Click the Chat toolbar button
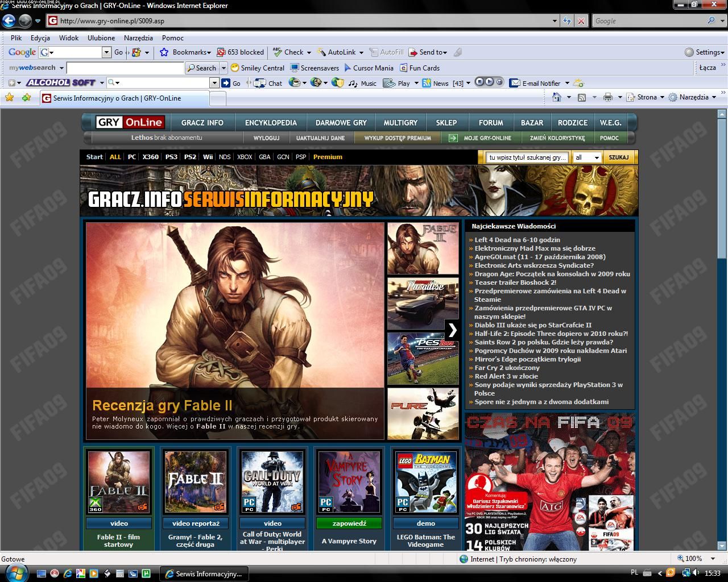The image size is (728, 582). (x=268, y=83)
